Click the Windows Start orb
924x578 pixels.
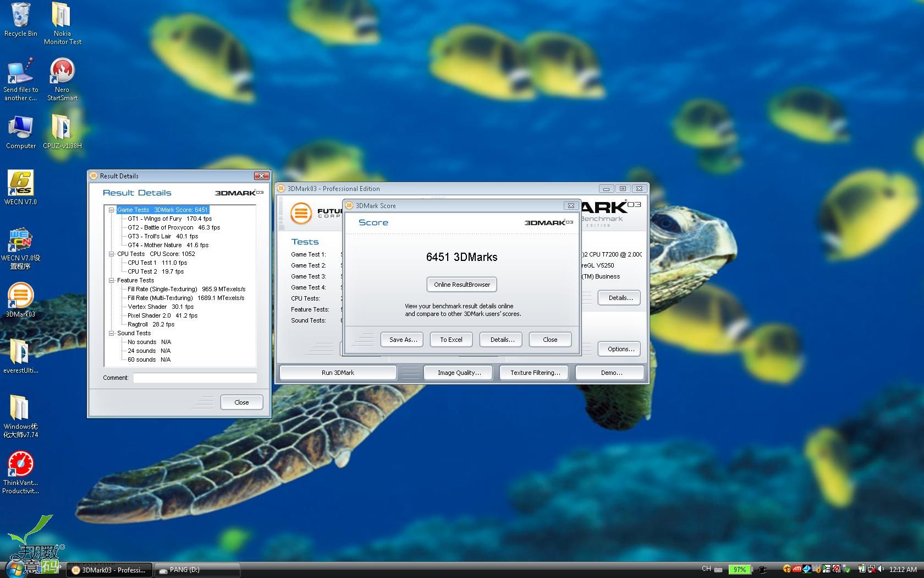tap(16, 569)
